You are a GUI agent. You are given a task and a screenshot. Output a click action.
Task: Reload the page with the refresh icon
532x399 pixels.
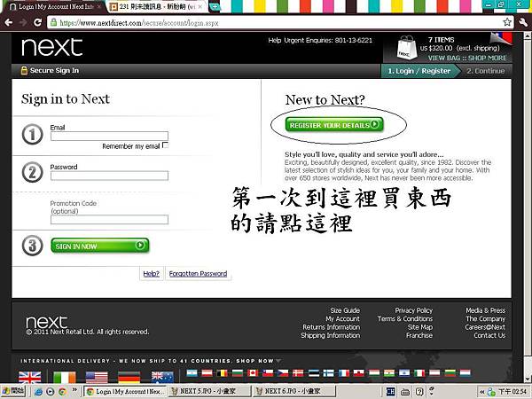37,22
